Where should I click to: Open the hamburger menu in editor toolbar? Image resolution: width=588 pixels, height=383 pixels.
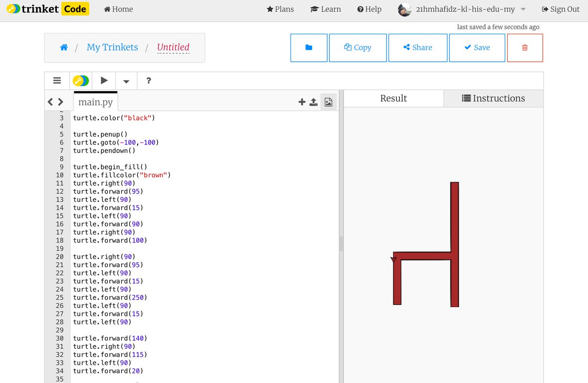(x=57, y=80)
